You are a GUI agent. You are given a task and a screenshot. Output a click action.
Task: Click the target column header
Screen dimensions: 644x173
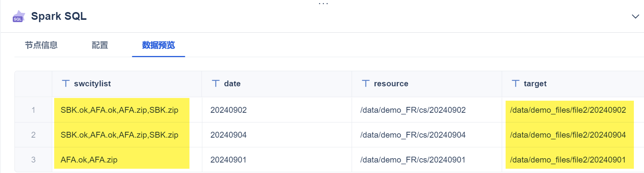point(535,84)
